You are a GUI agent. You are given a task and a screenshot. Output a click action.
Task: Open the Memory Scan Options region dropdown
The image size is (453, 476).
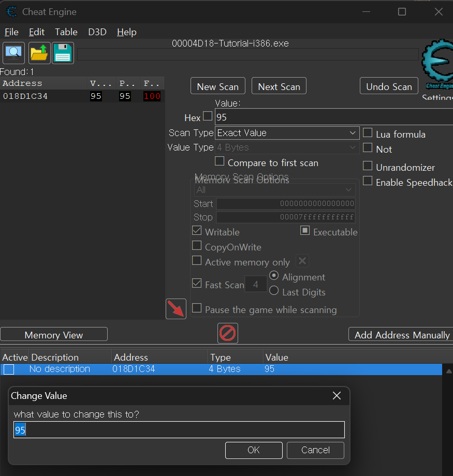point(274,190)
